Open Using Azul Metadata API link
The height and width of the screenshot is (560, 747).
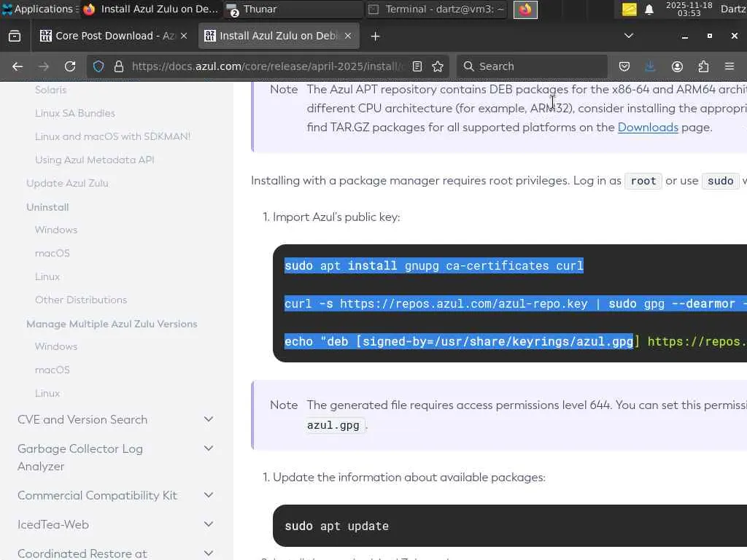pyautogui.click(x=94, y=160)
